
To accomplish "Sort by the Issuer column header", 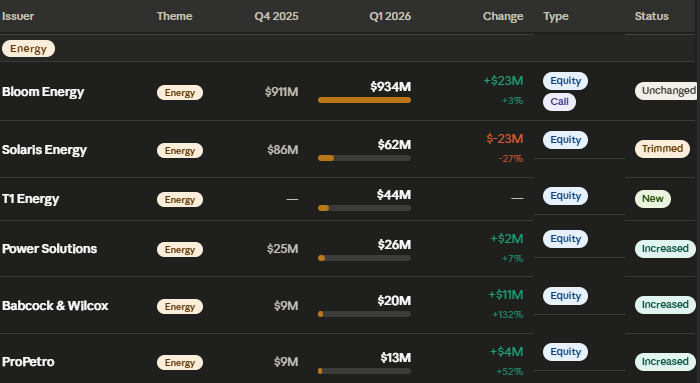I will (x=18, y=17).
